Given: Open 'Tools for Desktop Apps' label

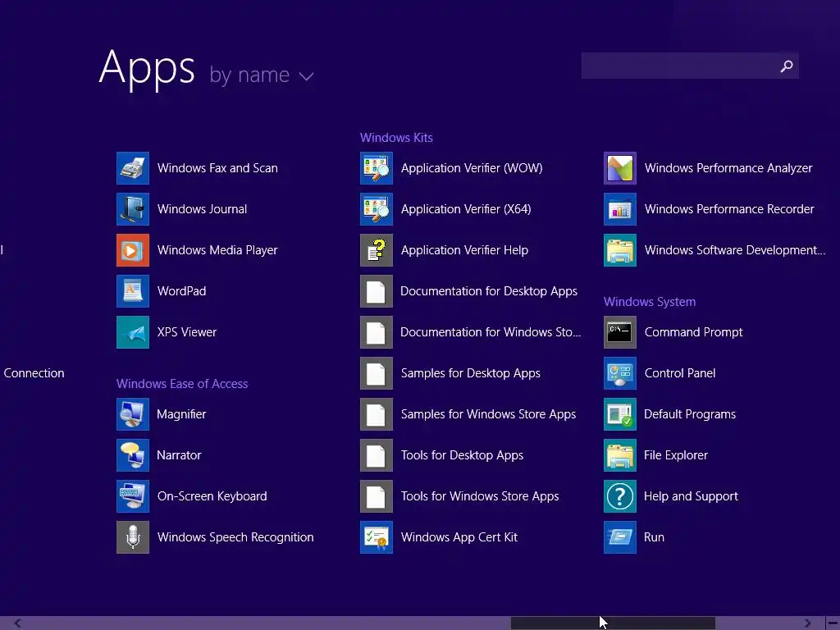Looking at the screenshot, I should click(x=463, y=455).
